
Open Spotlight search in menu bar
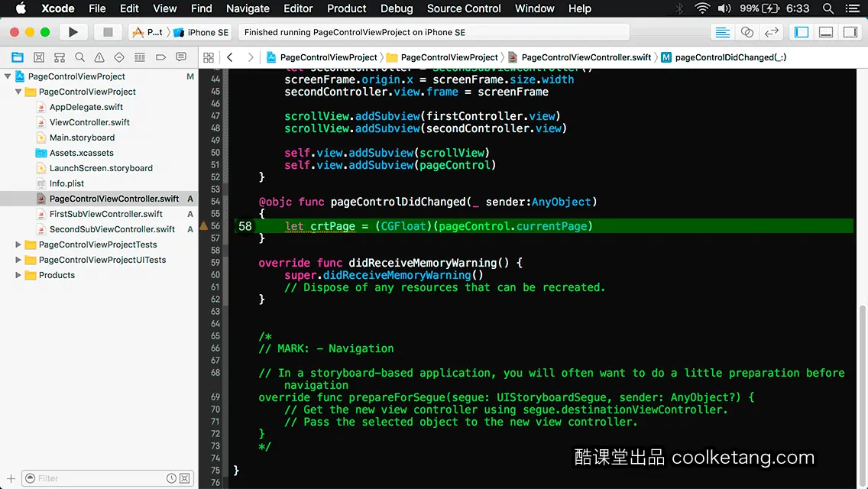pyautogui.click(x=828, y=8)
